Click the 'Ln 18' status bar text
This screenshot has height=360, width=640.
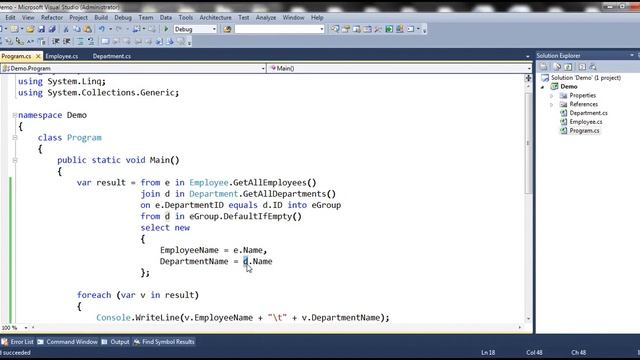488,352
